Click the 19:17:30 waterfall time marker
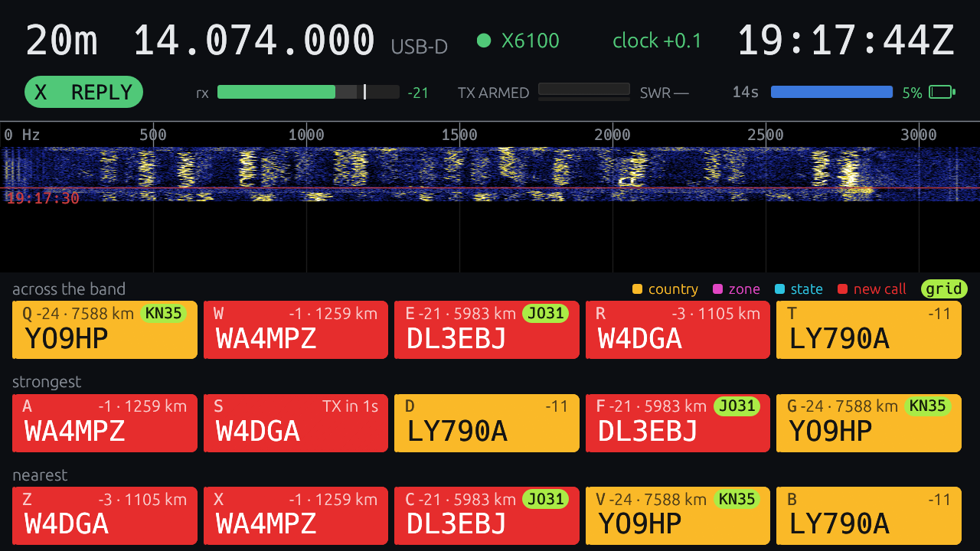Viewport: 980px width, 551px height. (x=43, y=198)
